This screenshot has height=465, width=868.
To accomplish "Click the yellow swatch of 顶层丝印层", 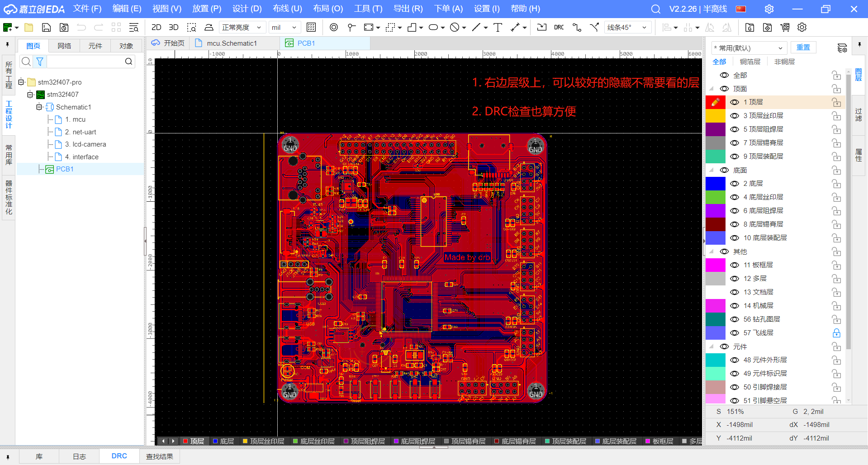I will point(715,116).
